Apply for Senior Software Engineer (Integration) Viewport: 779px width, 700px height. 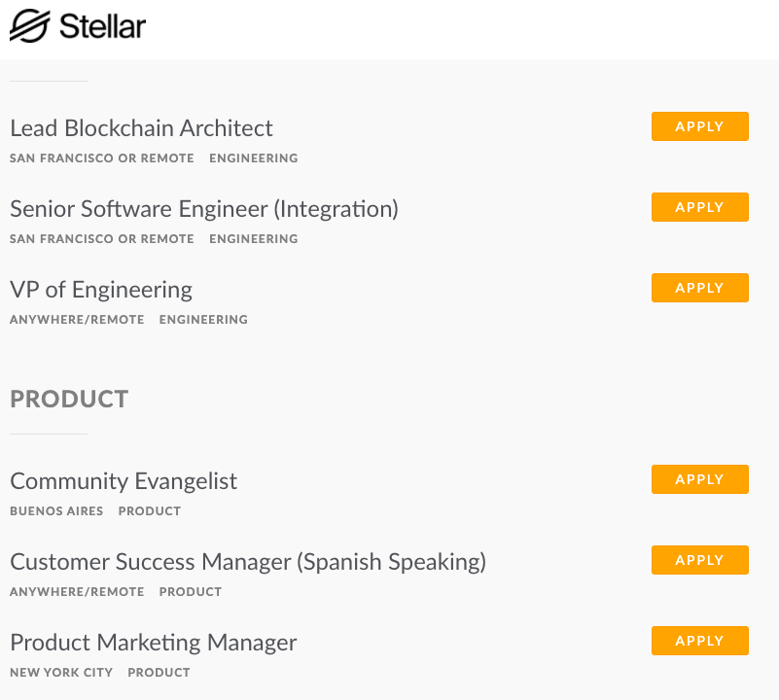[x=699, y=207]
